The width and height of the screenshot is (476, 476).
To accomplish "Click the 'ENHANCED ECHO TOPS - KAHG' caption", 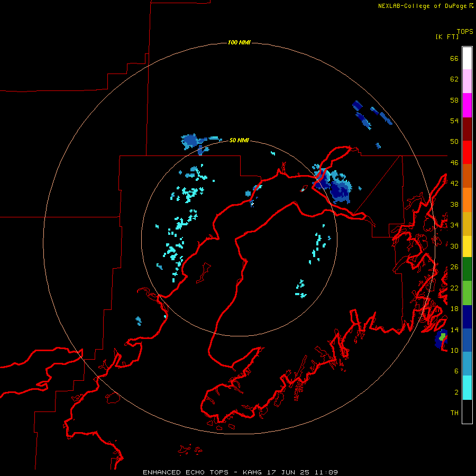I will click(203, 472).
